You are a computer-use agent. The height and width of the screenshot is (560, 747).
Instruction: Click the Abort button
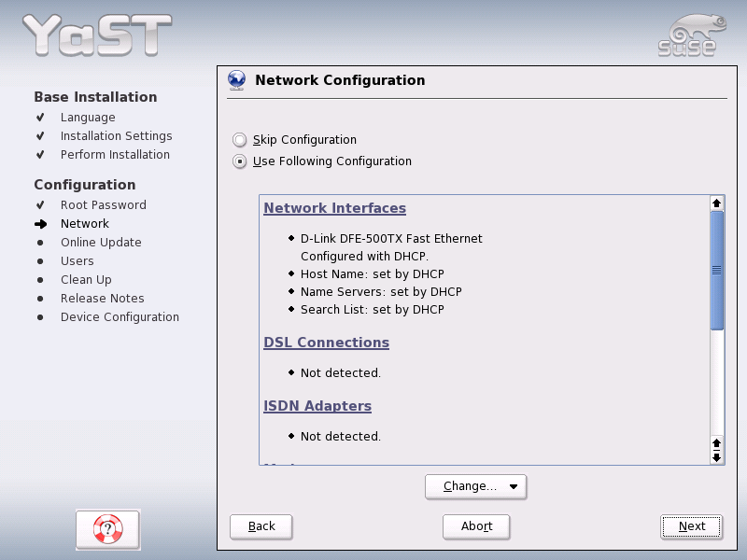(476, 526)
